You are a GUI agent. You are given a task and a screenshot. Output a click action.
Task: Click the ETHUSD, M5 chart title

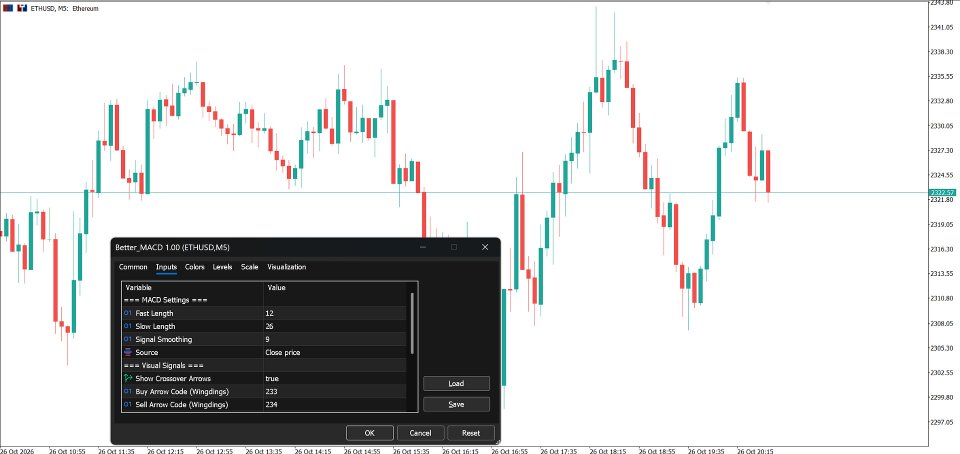tap(64, 9)
